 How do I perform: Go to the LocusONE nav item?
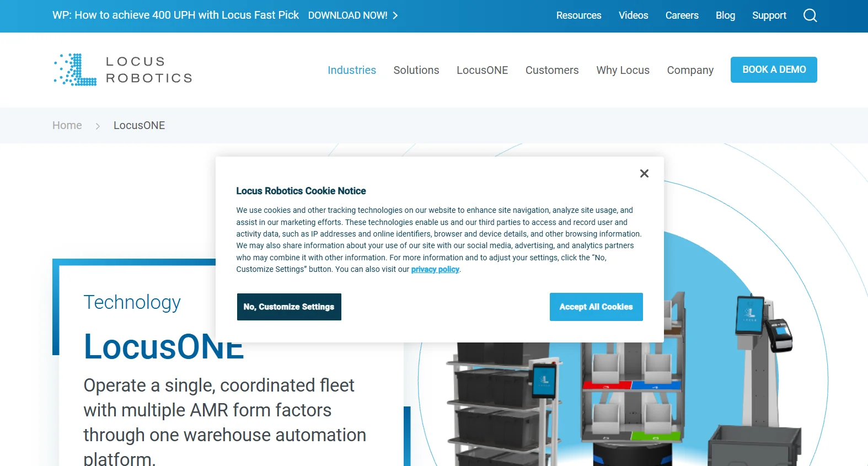(482, 70)
